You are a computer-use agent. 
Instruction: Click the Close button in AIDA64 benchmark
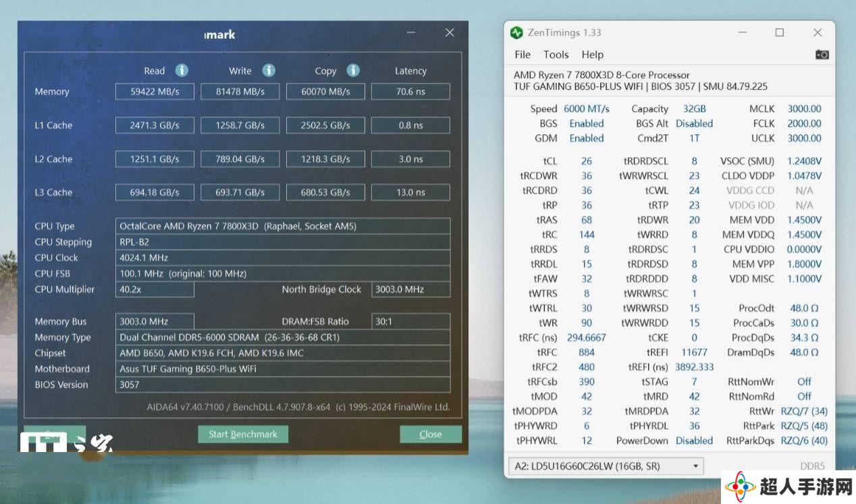431,434
